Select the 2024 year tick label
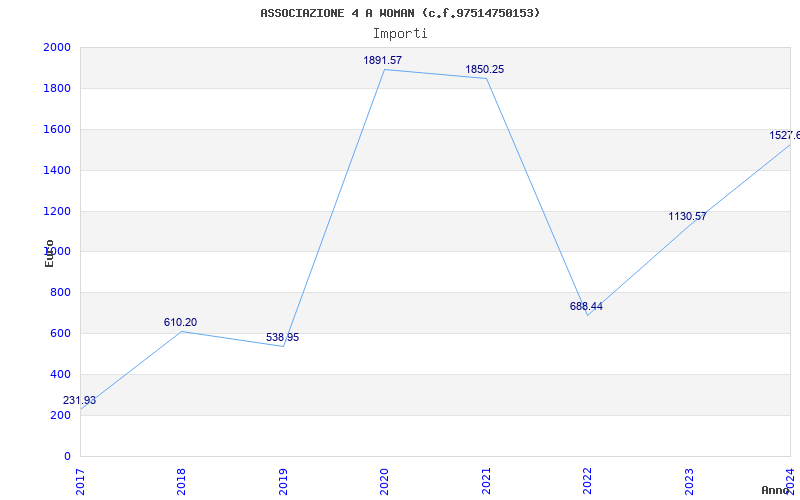 (790, 482)
